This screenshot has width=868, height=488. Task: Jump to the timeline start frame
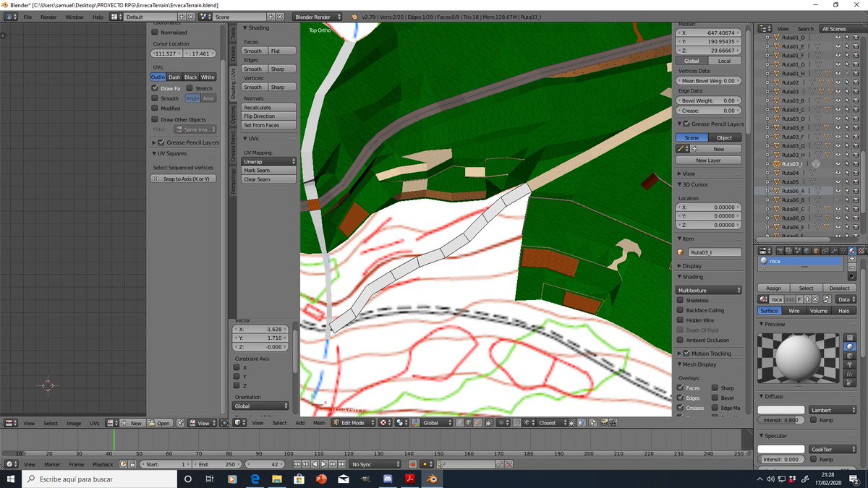click(x=297, y=463)
